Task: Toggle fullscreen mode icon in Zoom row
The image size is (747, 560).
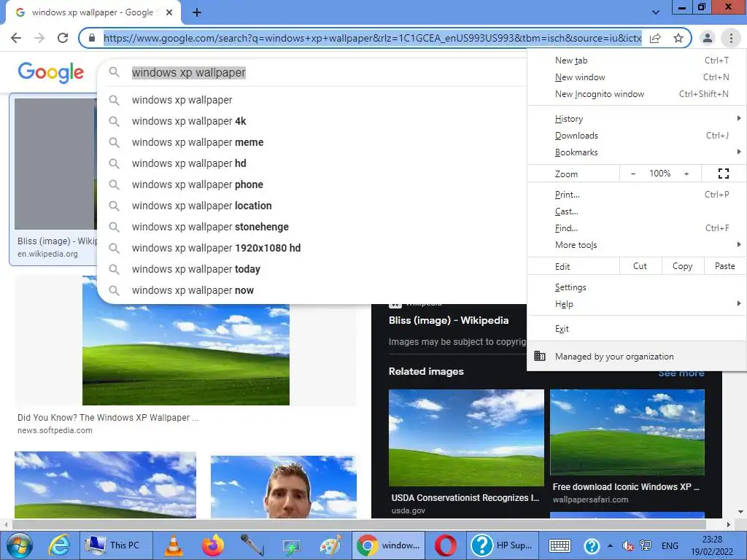Action: click(x=723, y=174)
